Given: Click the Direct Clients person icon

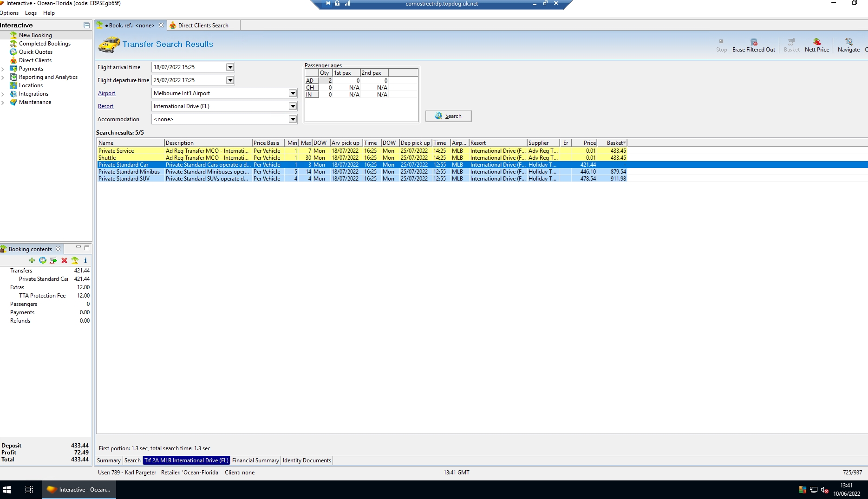Looking at the screenshot, I should 13,60.
